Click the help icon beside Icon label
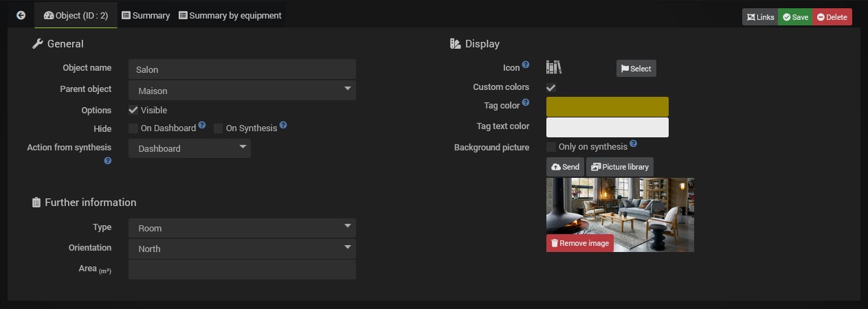The width and height of the screenshot is (868, 309). pos(526,65)
